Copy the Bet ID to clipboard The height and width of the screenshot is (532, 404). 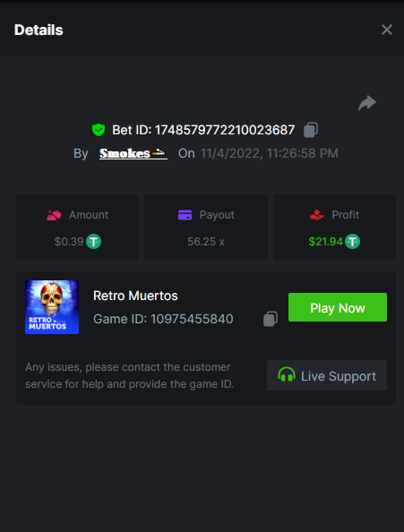(x=311, y=130)
